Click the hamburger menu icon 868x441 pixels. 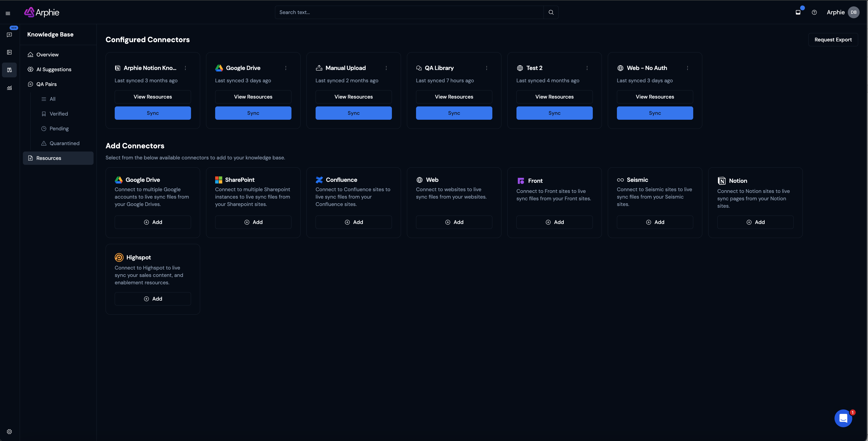coord(8,14)
